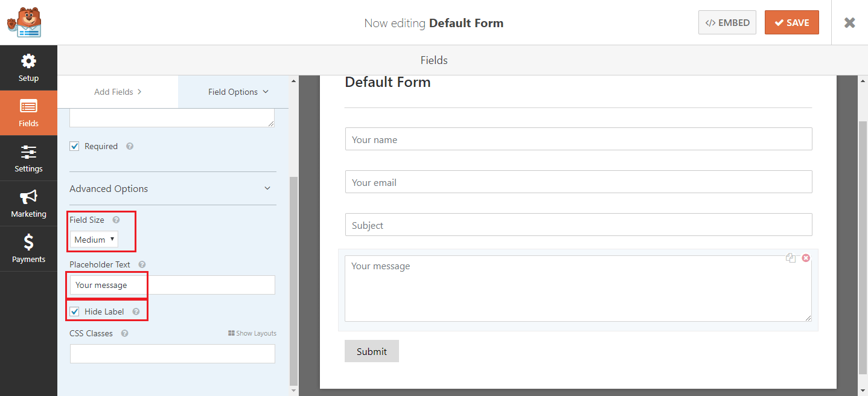Click help icon next to Placeholder Text
Viewport: 868px width, 396px height.
142,264
